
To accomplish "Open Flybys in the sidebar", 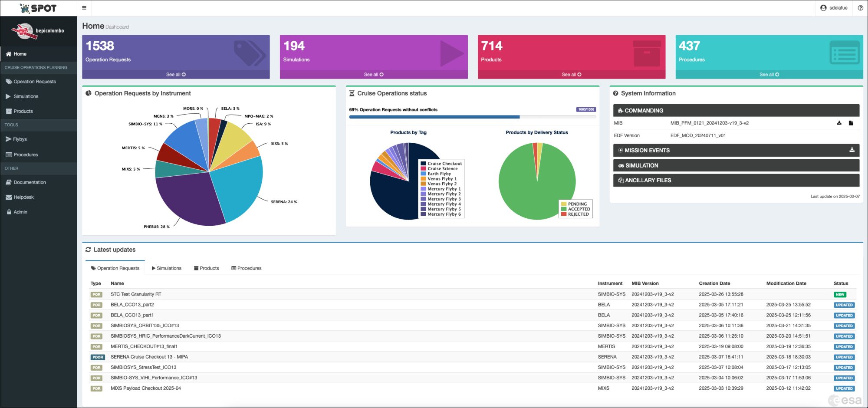I will point(20,139).
